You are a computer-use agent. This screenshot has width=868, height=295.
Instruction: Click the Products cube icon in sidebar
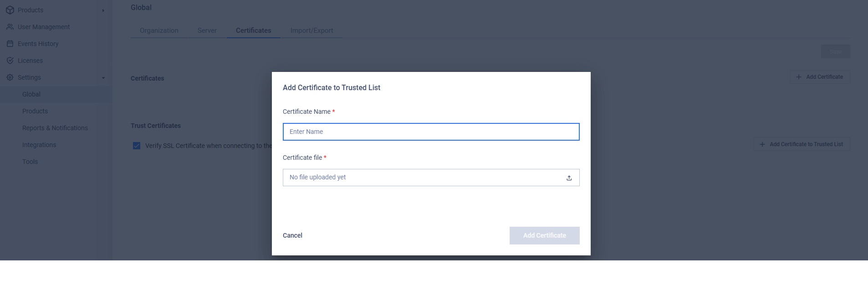tap(10, 10)
